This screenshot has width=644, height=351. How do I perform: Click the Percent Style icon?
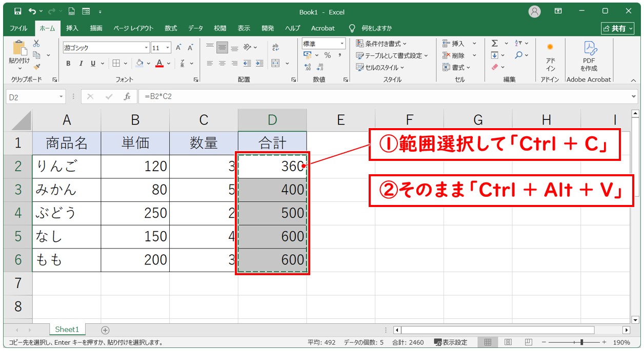[x=327, y=55]
